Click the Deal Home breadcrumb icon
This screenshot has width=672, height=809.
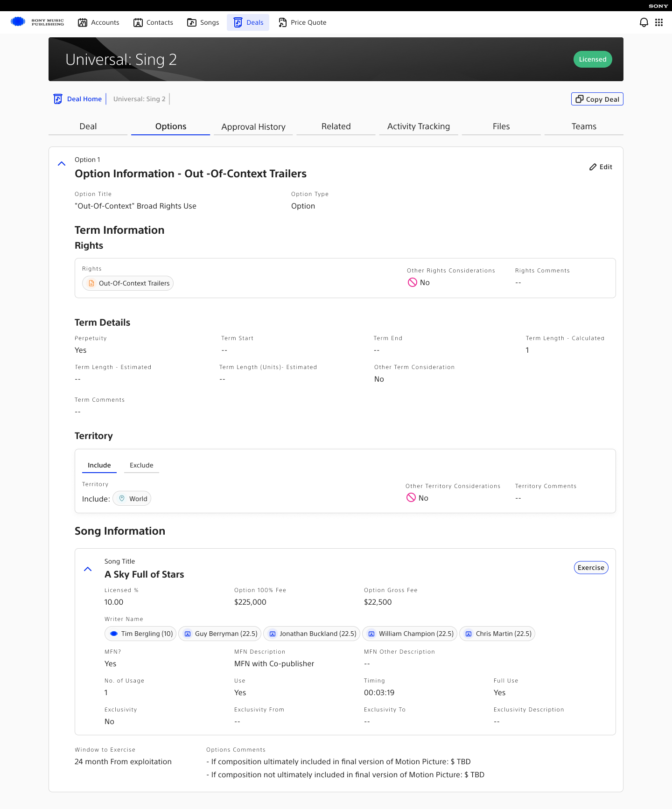tap(58, 99)
